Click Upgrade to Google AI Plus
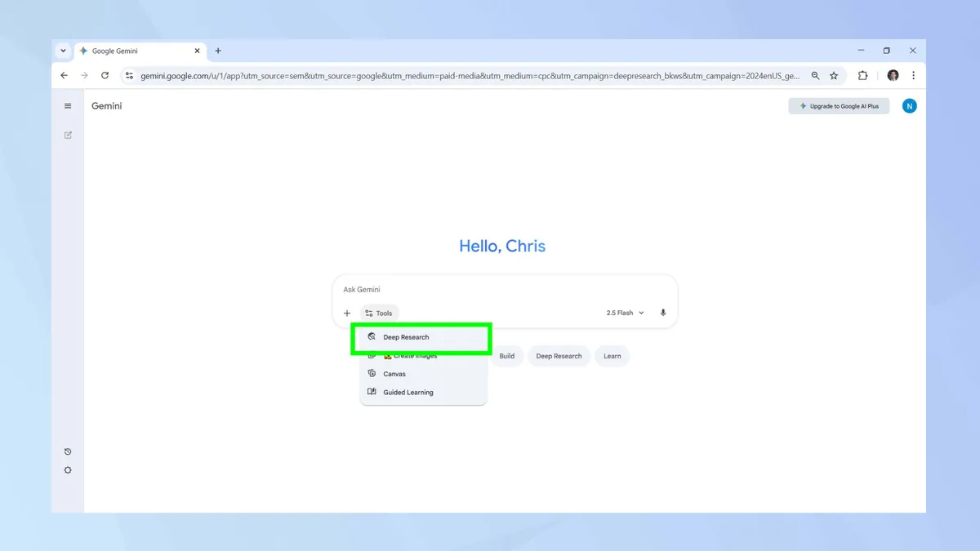 (x=839, y=105)
